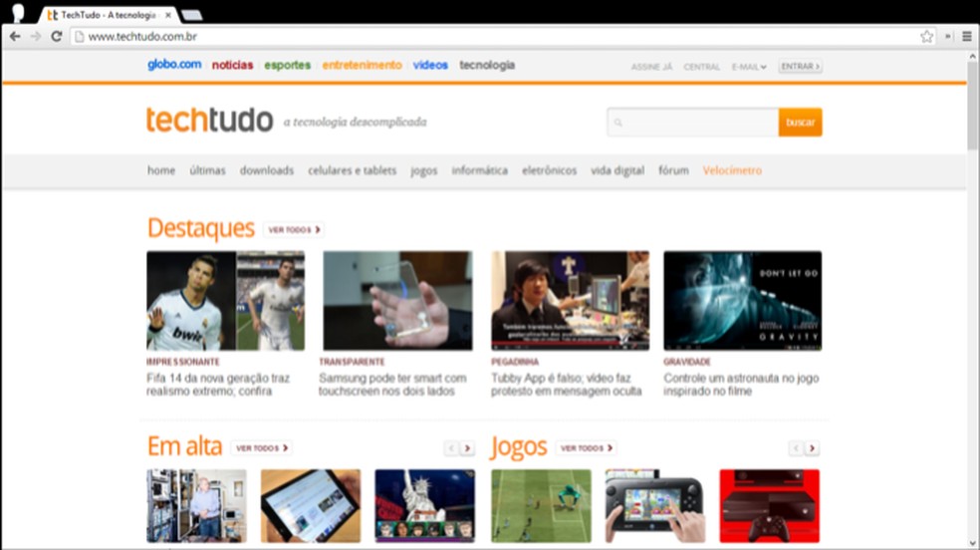Open the vídeos section
This screenshot has height=550, width=980.
pyautogui.click(x=430, y=65)
